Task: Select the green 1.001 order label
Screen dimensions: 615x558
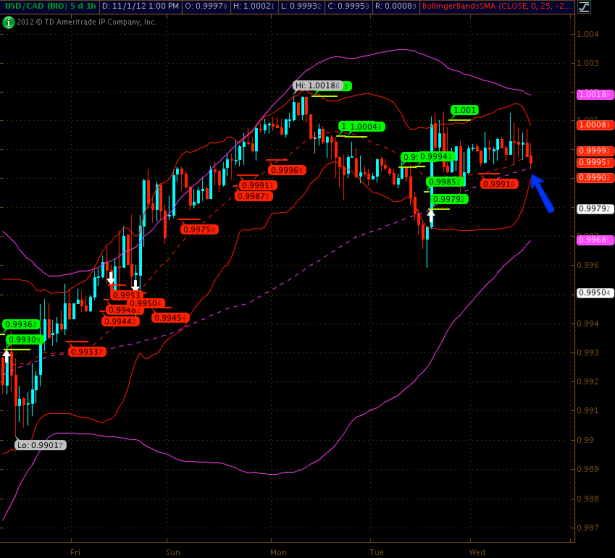Action: point(463,110)
